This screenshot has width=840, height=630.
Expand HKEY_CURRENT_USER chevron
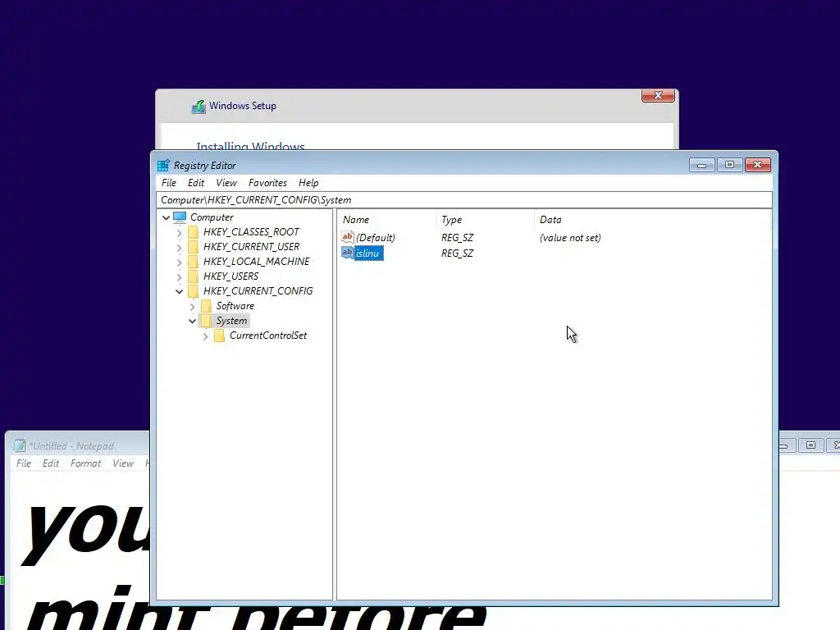(179, 247)
